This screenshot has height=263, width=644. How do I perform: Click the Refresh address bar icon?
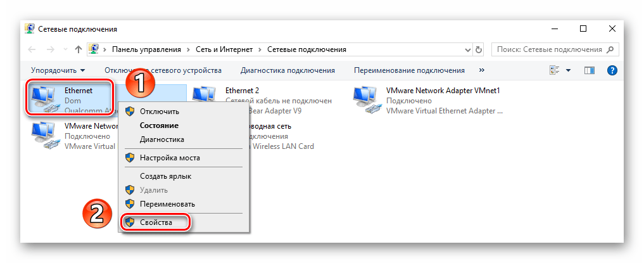click(x=479, y=49)
